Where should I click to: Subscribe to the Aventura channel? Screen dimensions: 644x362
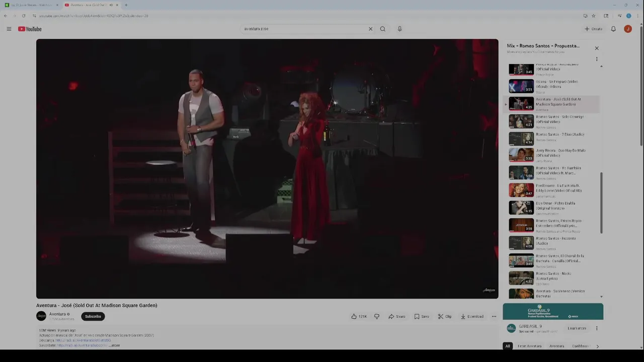coord(93,316)
